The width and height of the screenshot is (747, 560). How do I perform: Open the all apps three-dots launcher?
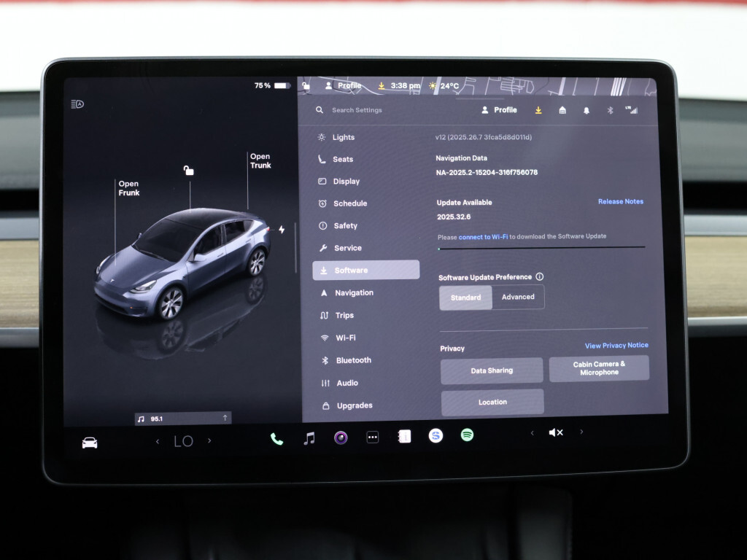(x=373, y=437)
